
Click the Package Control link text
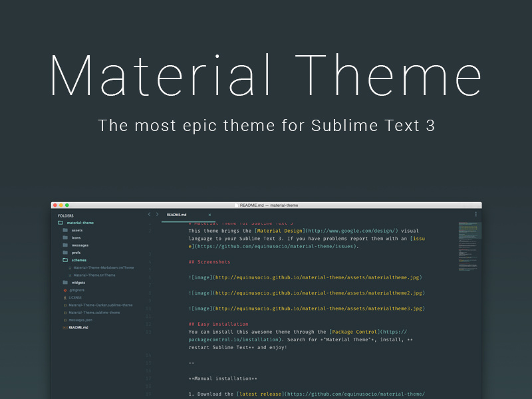354,332
